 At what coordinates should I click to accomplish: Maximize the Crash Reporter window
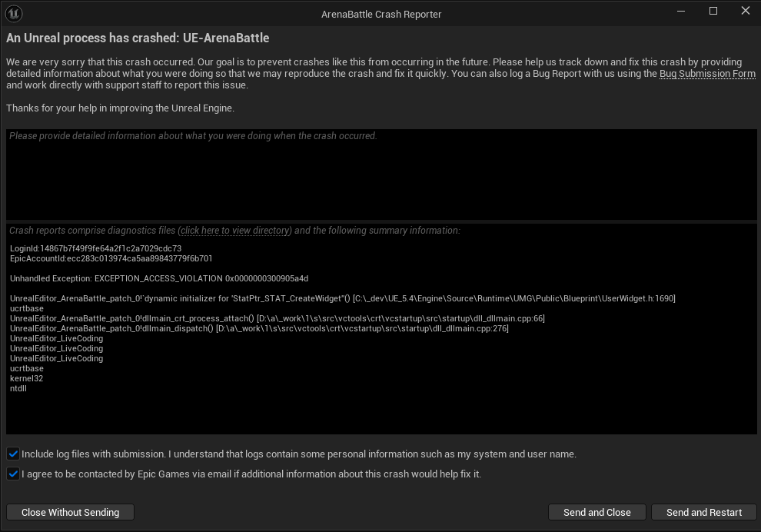point(713,12)
